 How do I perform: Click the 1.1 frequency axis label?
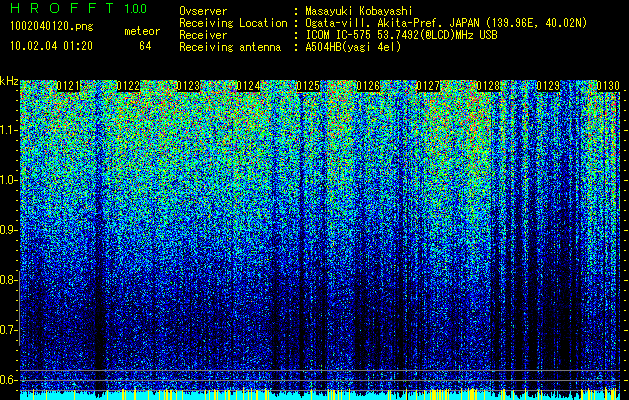click(9, 130)
